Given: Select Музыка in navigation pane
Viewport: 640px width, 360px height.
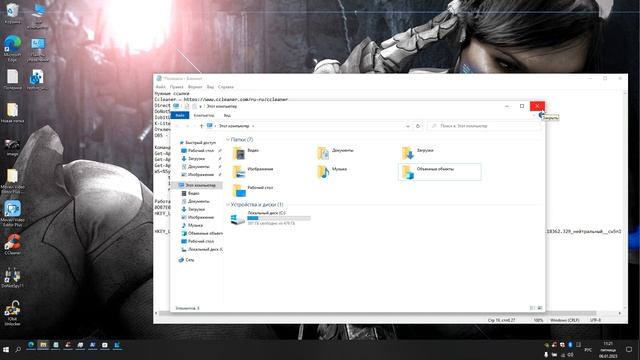Looking at the screenshot, I should 192,225.
